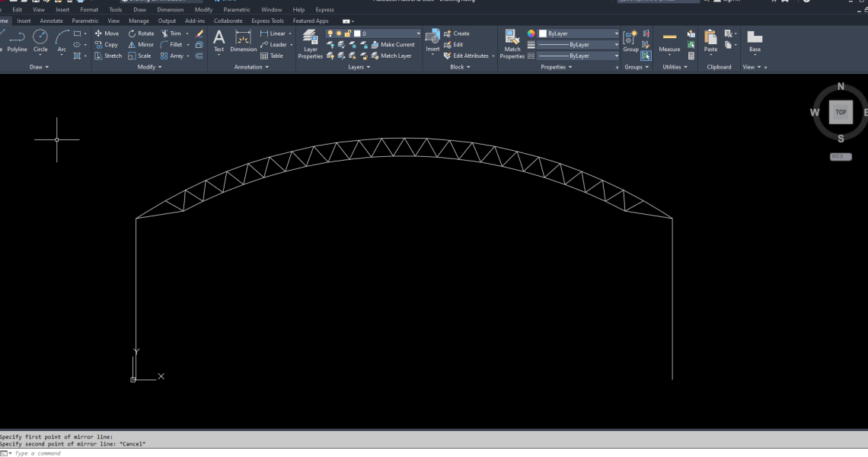Viewport: 868px width, 457px height.
Task: Start the Array command
Action: tap(172, 56)
